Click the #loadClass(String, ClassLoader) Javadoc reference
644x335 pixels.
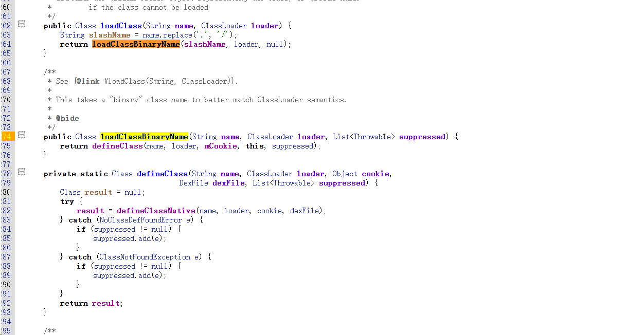coord(169,81)
